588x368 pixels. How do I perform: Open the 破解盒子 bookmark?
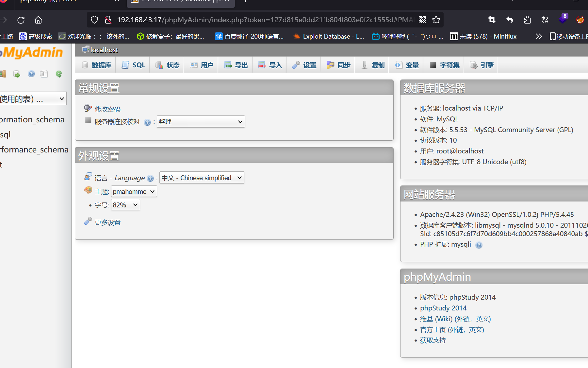point(171,36)
